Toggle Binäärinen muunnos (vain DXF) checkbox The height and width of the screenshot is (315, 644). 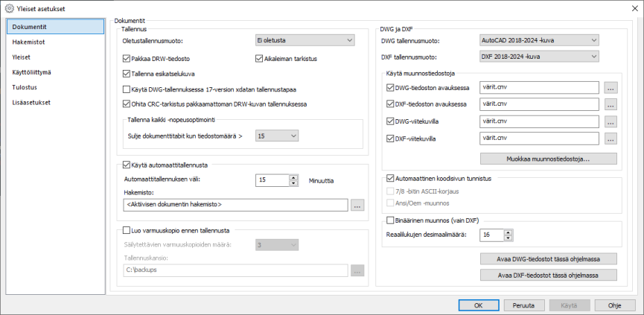(390, 220)
